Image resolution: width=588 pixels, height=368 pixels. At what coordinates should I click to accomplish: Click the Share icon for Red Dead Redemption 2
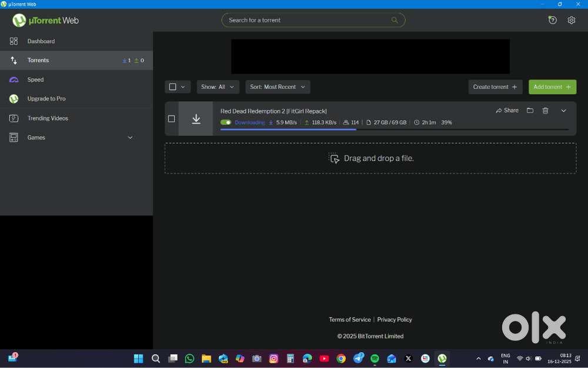coord(507,111)
